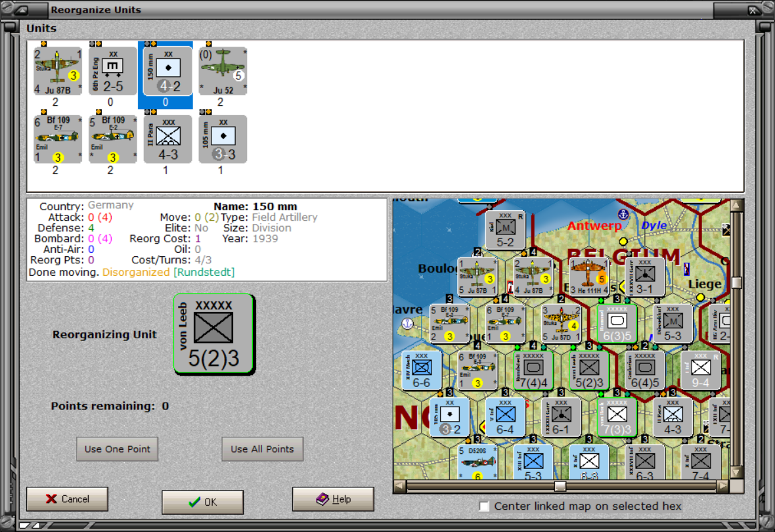The height and width of the screenshot is (532, 775).
Task: Click the XIV Mech 6-6 unit on map
Action: (422, 370)
